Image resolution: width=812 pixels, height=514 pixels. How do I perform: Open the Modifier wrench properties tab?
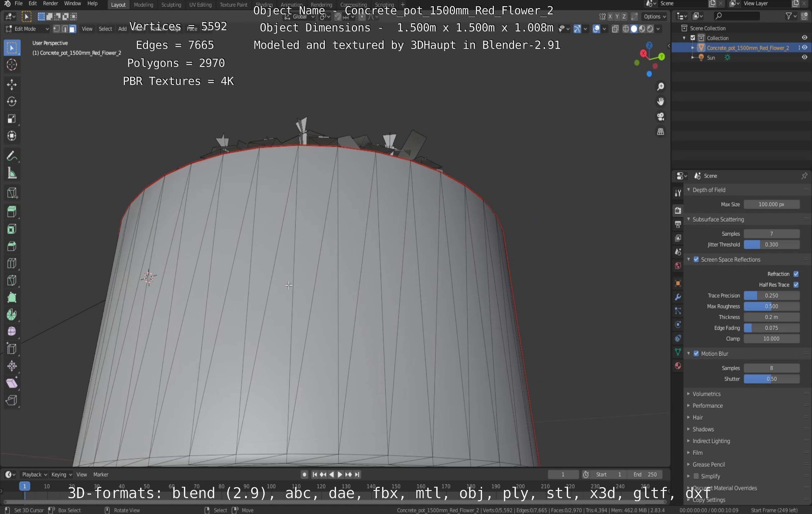(678, 297)
